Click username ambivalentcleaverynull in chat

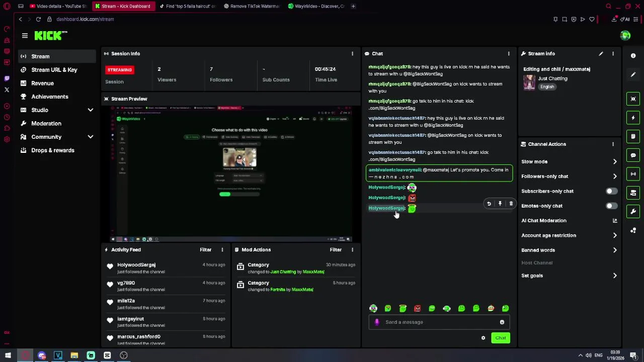(394, 170)
